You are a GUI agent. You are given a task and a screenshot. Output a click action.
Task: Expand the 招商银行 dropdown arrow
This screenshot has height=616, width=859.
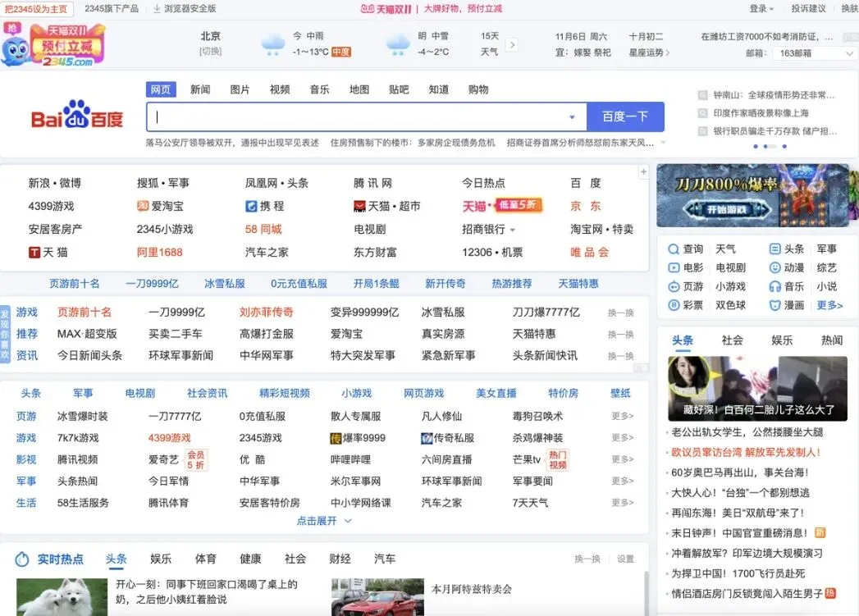click(x=513, y=230)
